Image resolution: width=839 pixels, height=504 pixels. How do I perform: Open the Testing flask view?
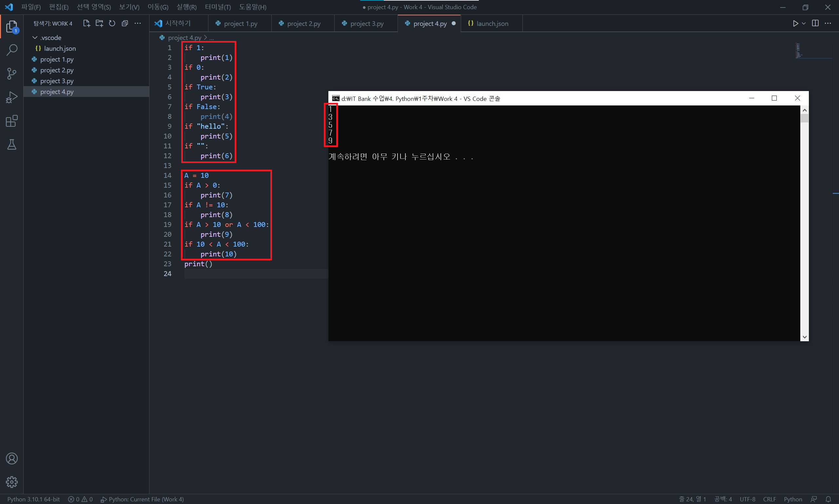pos(12,145)
